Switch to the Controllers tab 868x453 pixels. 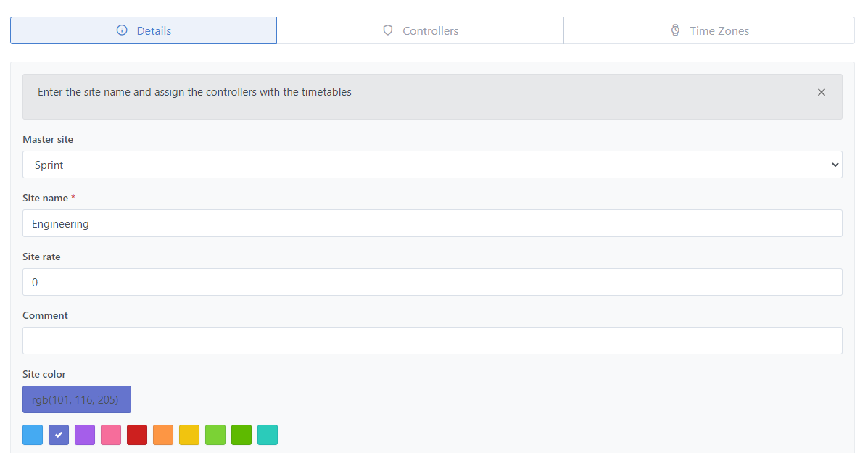tap(420, 30)
